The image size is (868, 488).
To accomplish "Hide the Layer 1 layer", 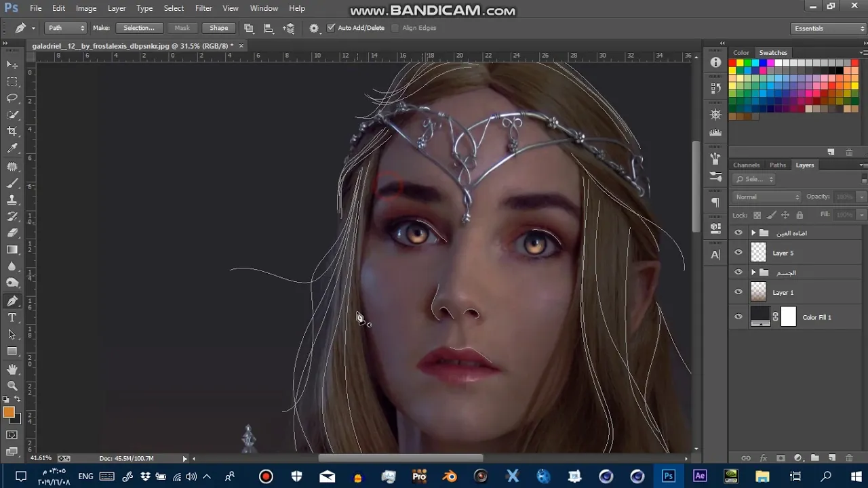I will tap(738, 292).
